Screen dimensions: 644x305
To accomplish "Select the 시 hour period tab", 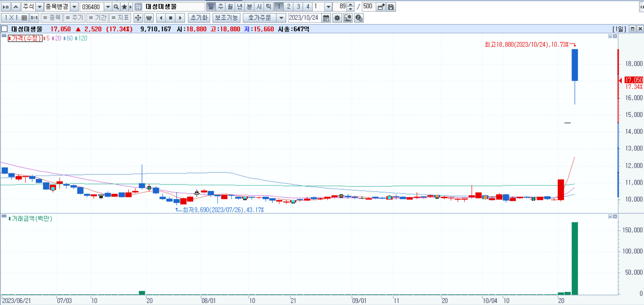I will coord(259,7).
